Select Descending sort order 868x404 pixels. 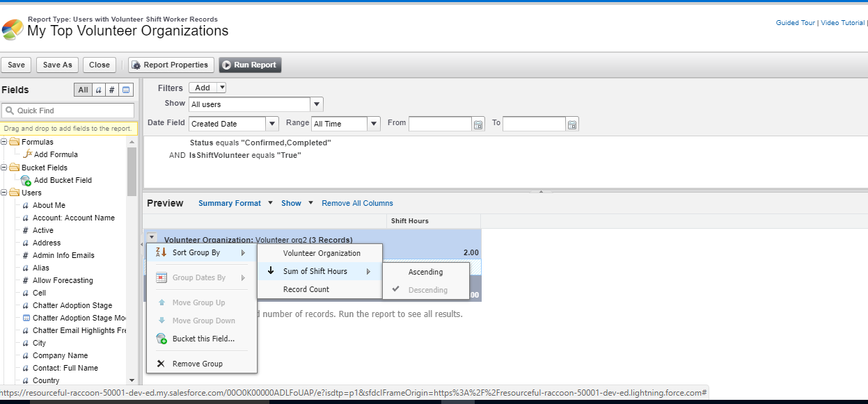click(x=426, y=290)
